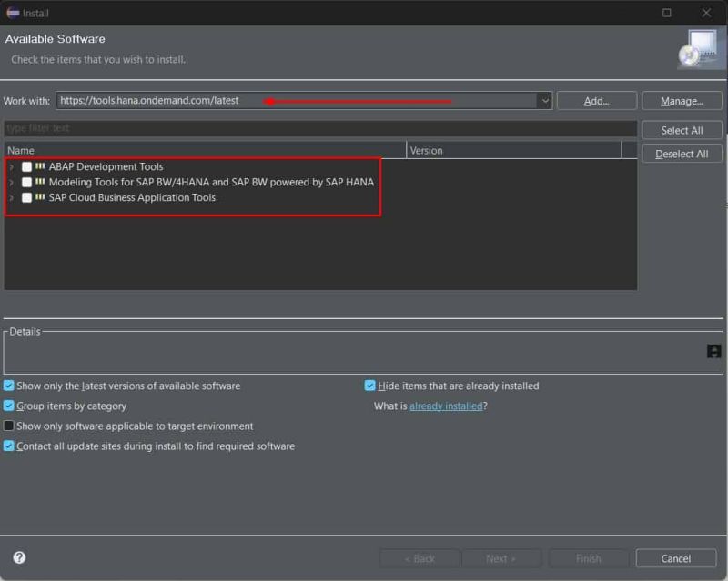The width and height of the screenshot is (728, 581).
Task: Click the SAP Cloud Business Application Tools icon
Action: pos(41,197)
